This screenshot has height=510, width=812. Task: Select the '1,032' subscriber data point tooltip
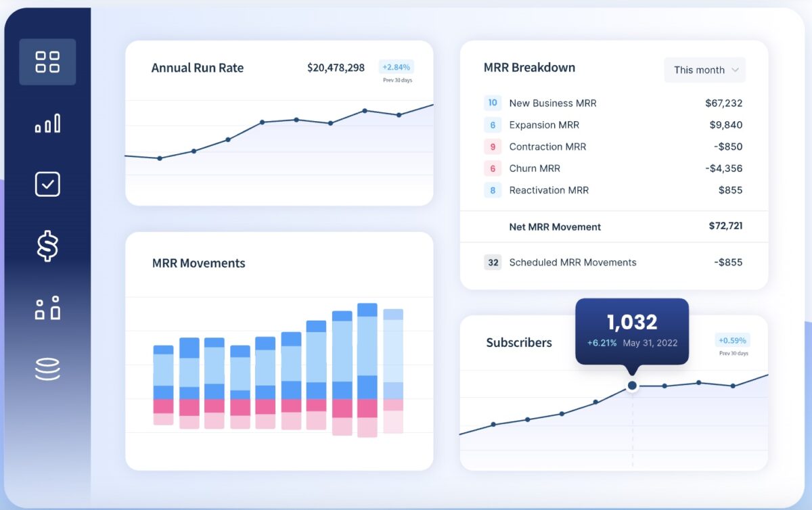(631, 323)
